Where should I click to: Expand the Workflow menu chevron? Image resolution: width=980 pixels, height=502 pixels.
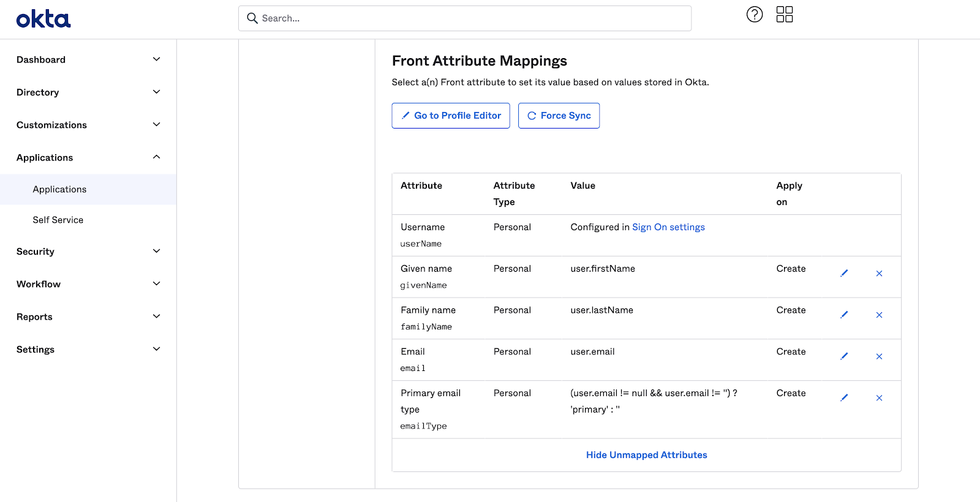[156, 283]
